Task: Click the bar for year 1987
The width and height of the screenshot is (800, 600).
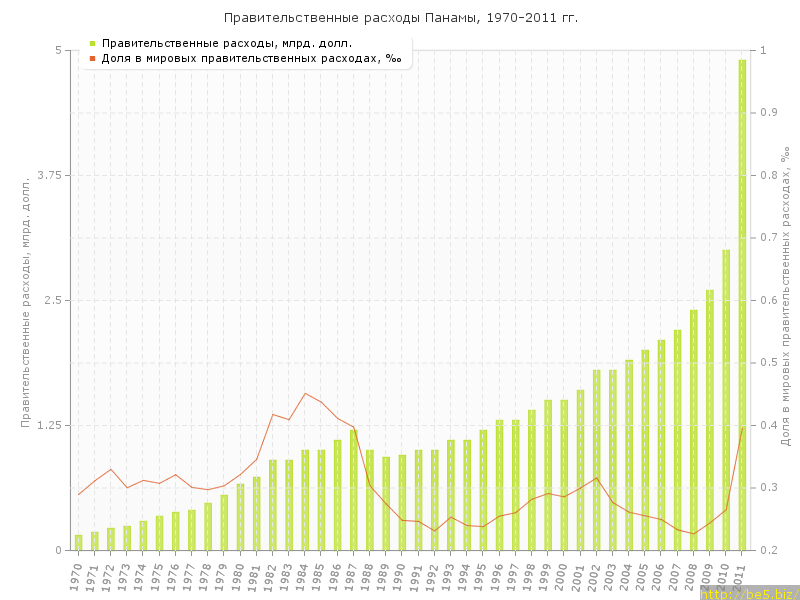Action: tap(354, 490)
